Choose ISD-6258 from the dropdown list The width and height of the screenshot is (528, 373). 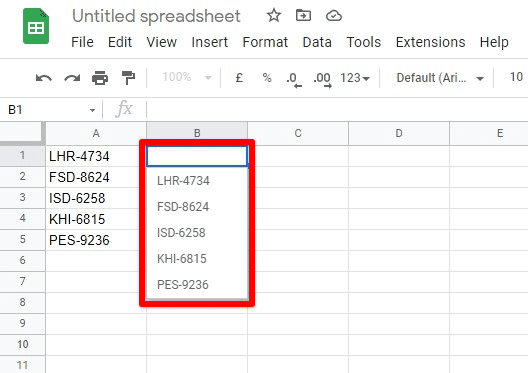[197, 233]
